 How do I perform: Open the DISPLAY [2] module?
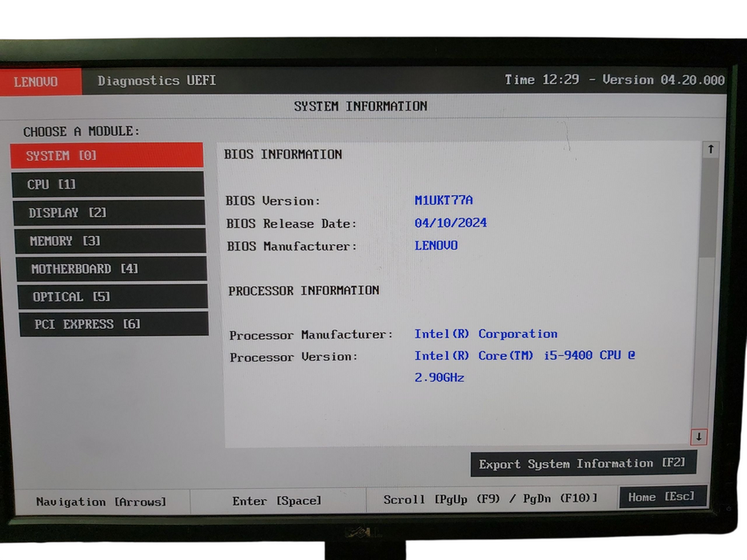pos(110,212)
